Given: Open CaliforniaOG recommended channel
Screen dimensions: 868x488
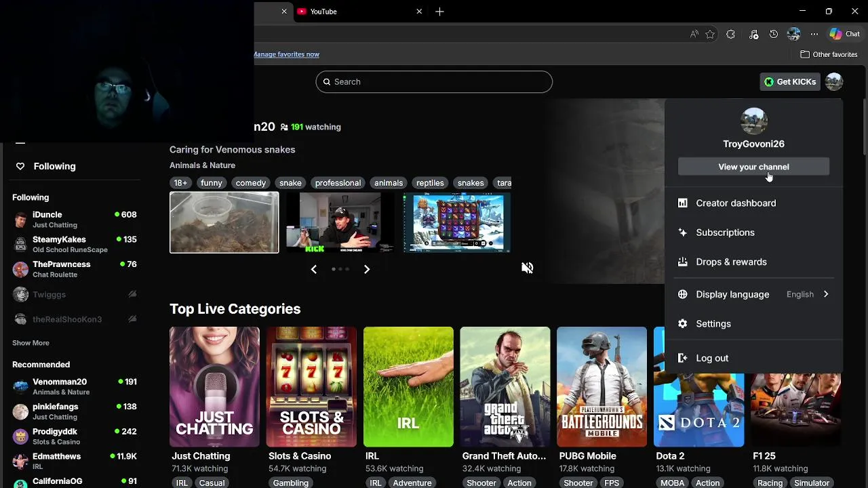Looking at the screenshot, I should coord(75,482).
